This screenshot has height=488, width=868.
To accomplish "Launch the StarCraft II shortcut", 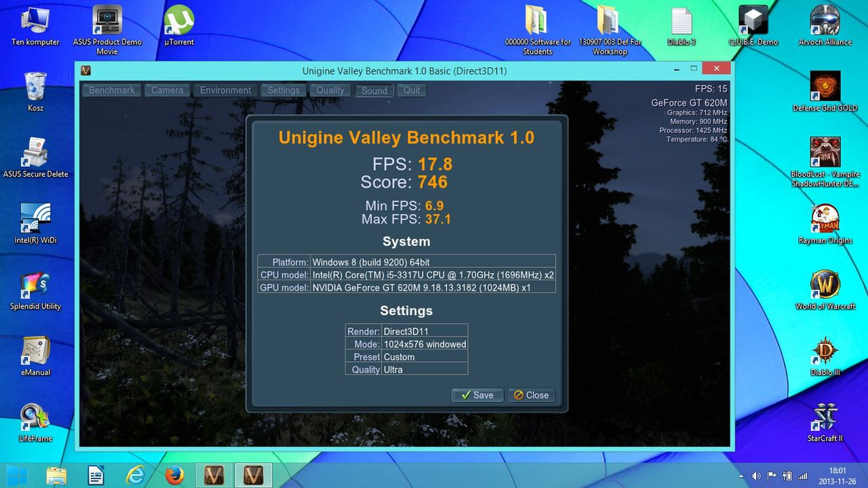I will tap(825, 421).
